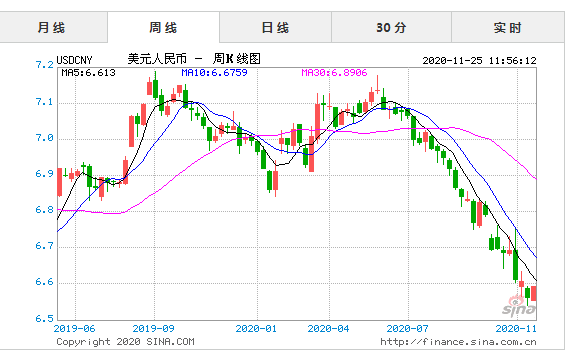577x362 pixels.
Task: Click the Copyright 2020 SINA.COM text
Action: (125, 342)
